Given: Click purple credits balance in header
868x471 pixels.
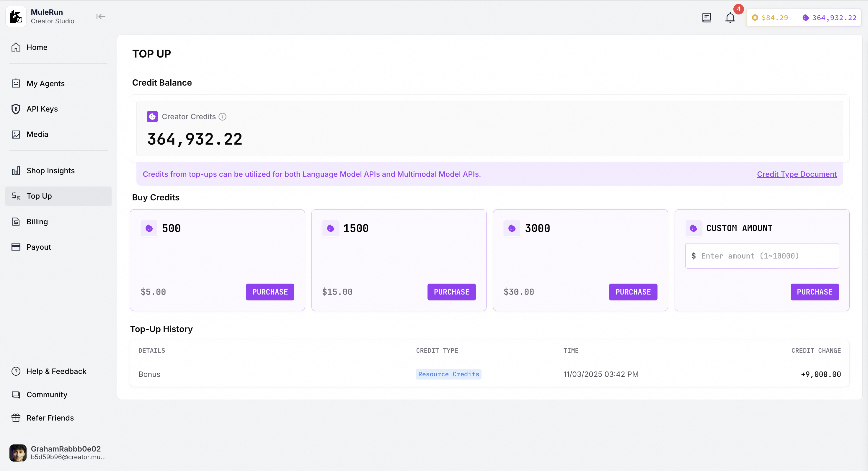Looking at the screenshot, I should pyautogui.click(x=829, y=17).
